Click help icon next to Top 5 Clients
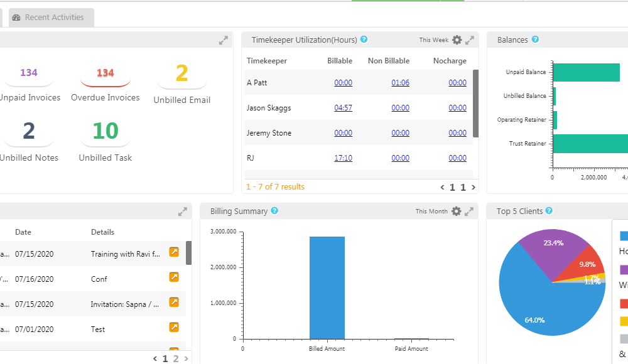Viewport: 628px width, 364px height. click(x=549, y=211)
